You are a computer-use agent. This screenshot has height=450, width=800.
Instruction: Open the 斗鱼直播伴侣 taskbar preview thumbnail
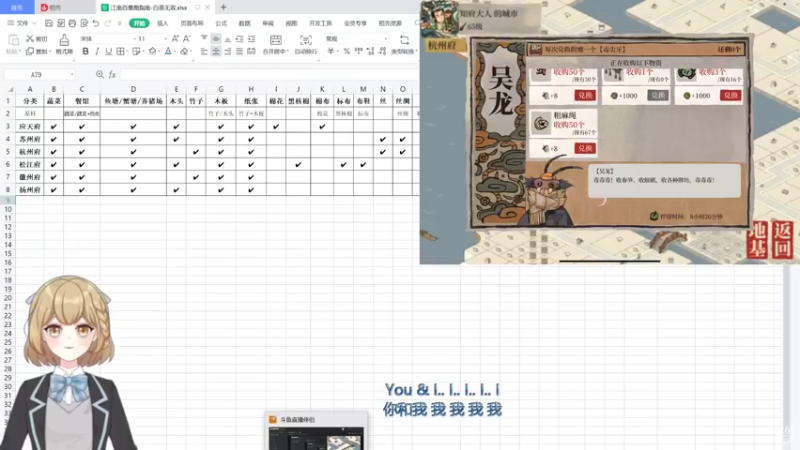tap(316, 438)
